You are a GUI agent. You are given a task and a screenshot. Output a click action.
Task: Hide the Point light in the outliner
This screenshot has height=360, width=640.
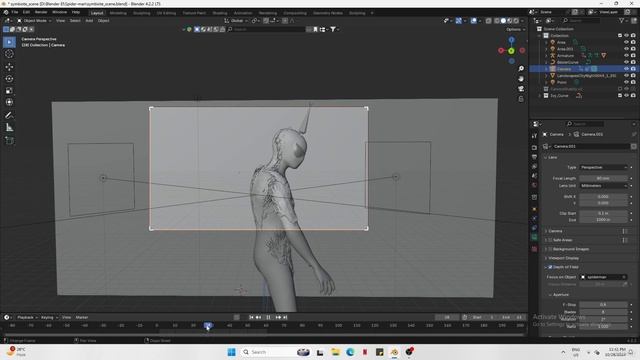pos(626,82)
